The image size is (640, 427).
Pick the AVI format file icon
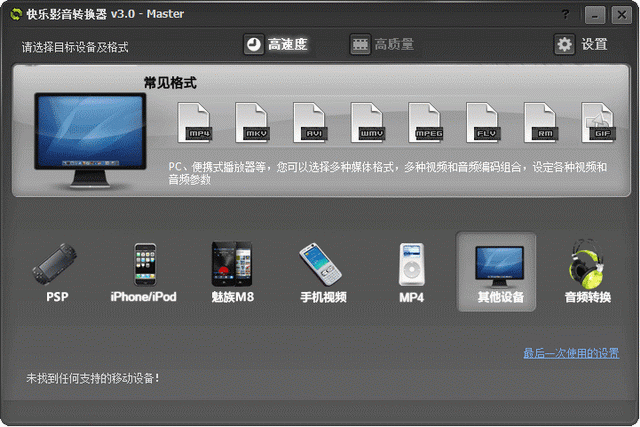click(x=312, y=123)
